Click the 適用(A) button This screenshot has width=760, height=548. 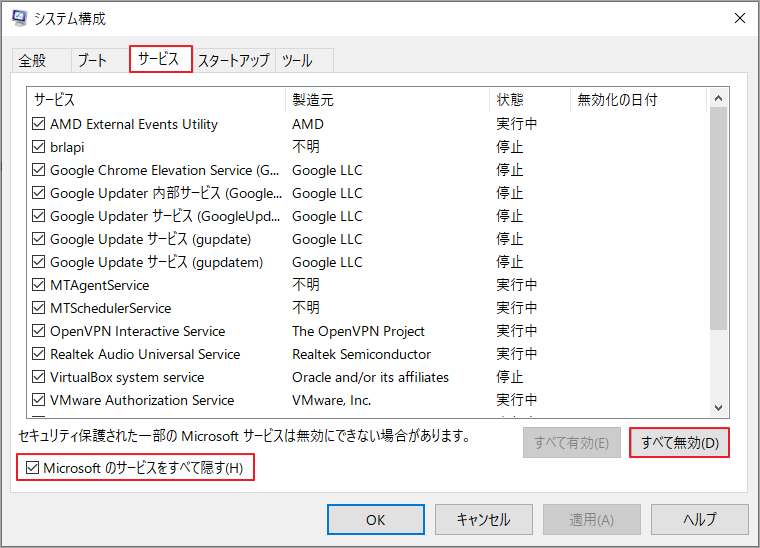tap(592, 519)
